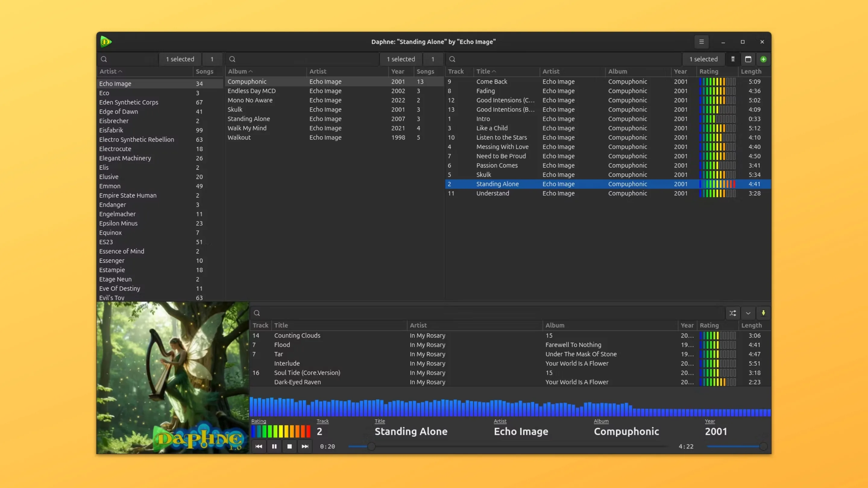The image size is (868, 488).
Task: Open the Daphne hamburger menu
Action: pyautogui.click(x=702, y=42)
